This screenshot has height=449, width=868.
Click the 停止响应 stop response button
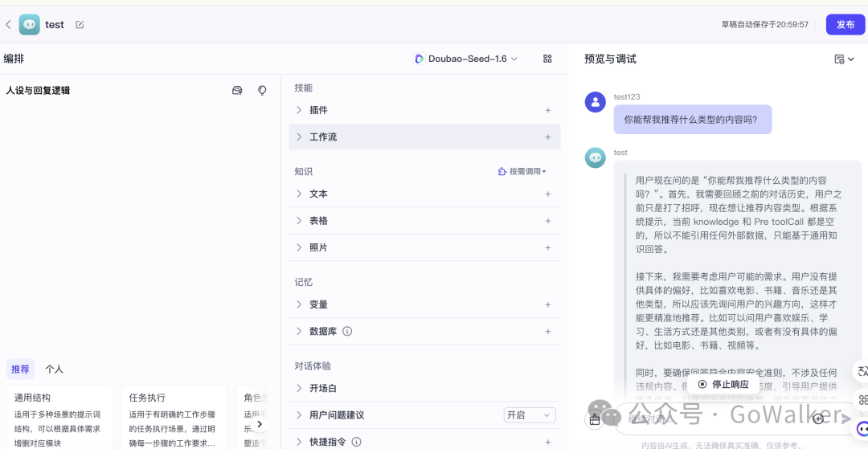(723, 384)
